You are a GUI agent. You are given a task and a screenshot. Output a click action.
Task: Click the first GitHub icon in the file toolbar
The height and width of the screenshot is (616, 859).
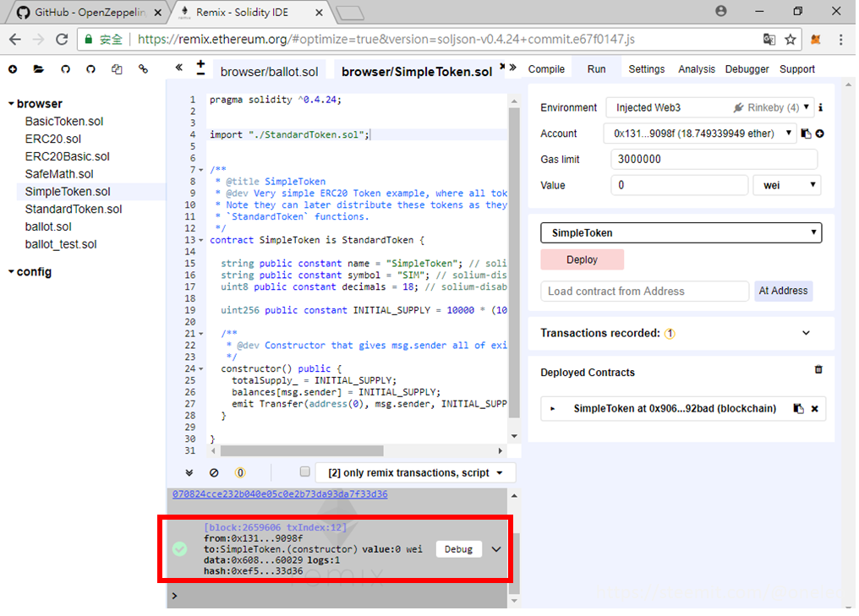[x=65, y=69]
